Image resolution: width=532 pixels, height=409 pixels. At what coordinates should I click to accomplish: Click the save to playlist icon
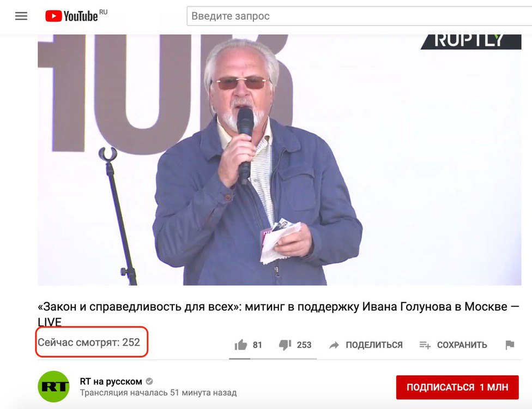point(425,345)
